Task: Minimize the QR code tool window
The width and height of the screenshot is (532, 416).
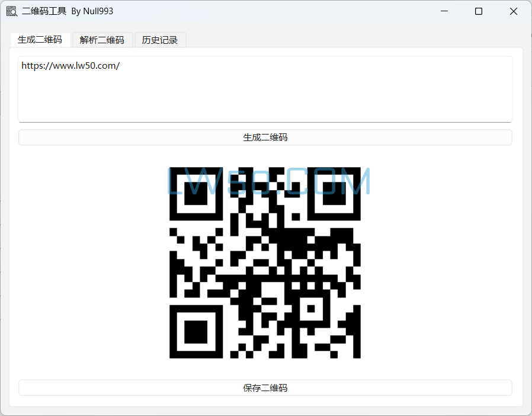Action: click(444, 11)
